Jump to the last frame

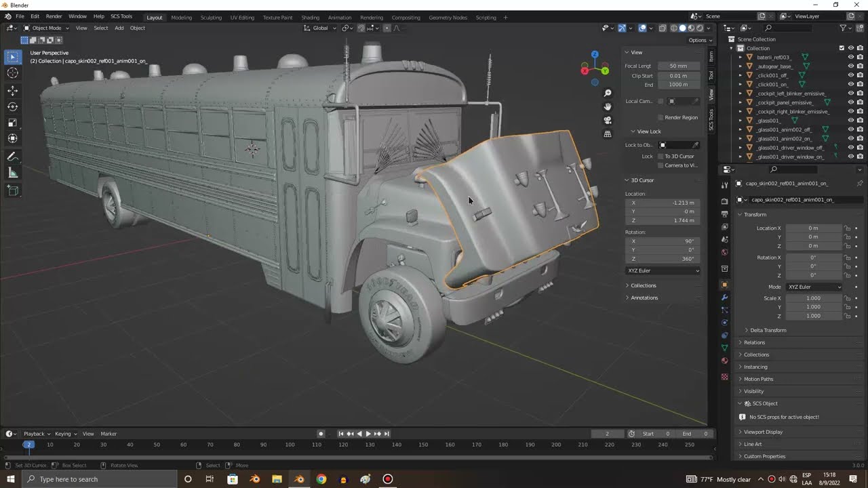[387, 434]
